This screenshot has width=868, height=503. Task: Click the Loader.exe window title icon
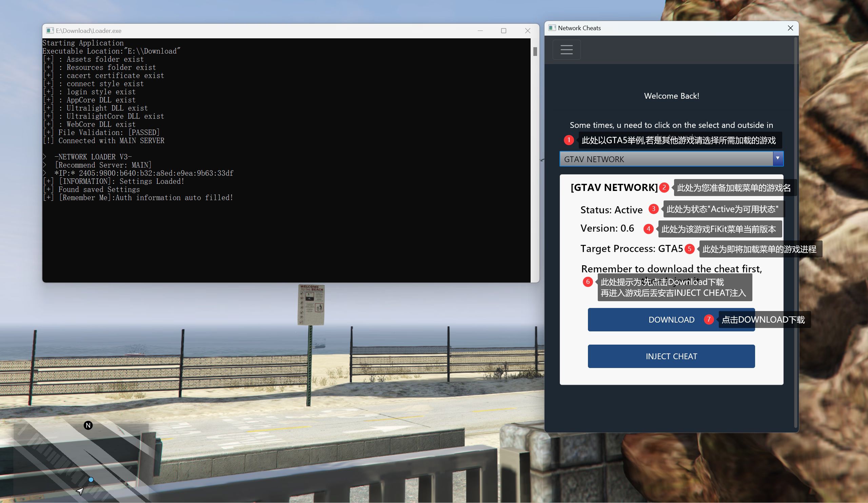tap(50, 31)
